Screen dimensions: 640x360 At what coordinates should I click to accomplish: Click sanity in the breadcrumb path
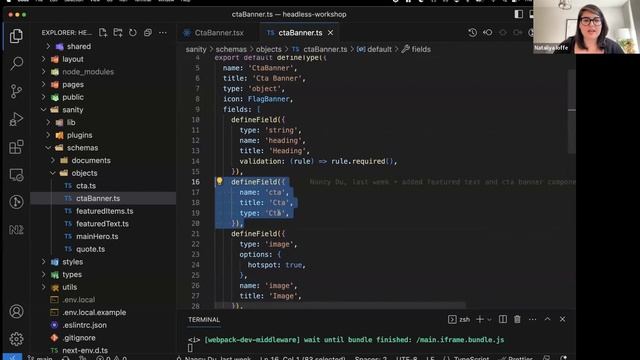click(x=196, y=49)
